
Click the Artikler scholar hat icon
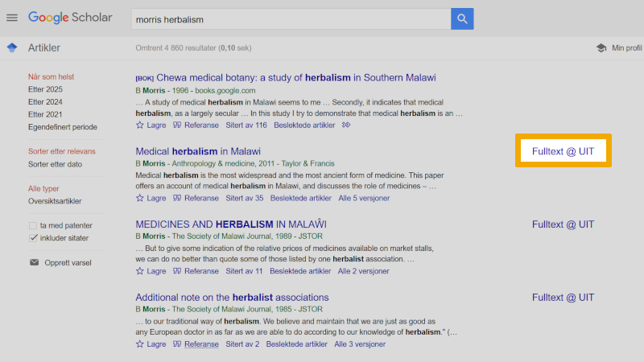(x=12, y=48)
